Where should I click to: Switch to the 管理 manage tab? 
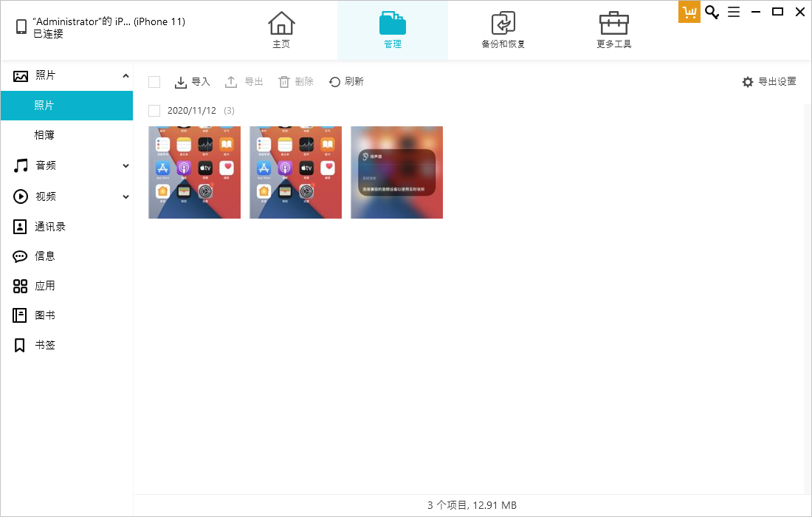pyautogui.click(x=393, y=30)
